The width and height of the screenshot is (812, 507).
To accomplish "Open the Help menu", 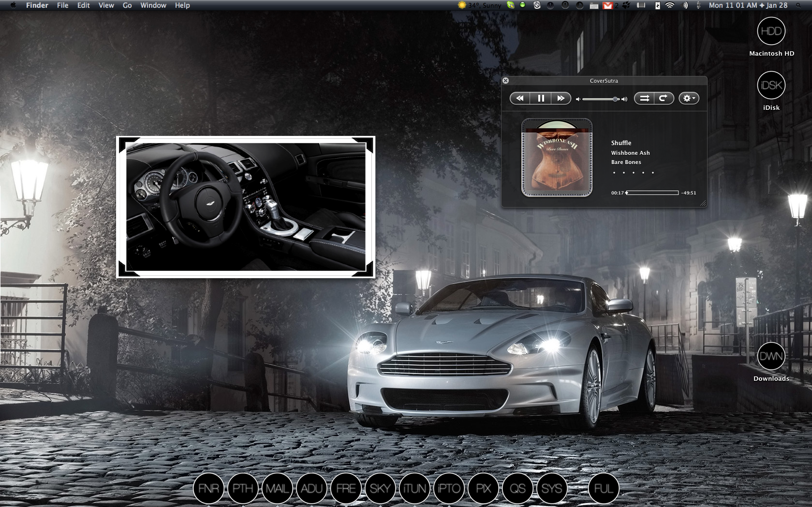I will pos(182,5).
